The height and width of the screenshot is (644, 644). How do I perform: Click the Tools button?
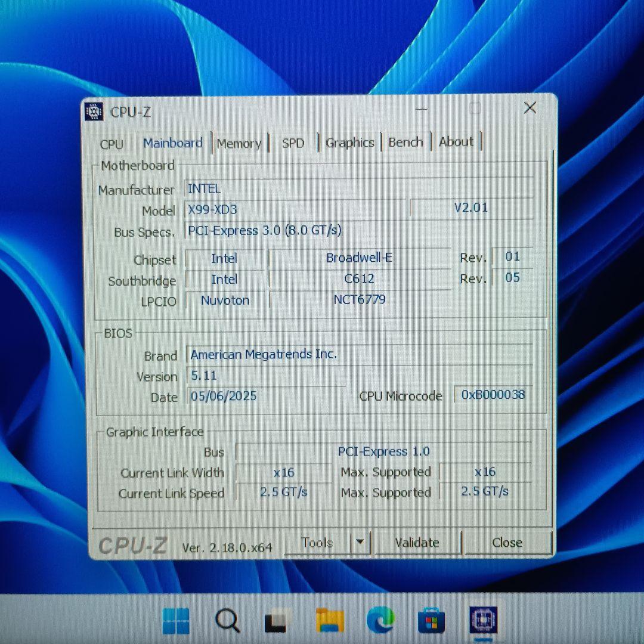point(317,543)
